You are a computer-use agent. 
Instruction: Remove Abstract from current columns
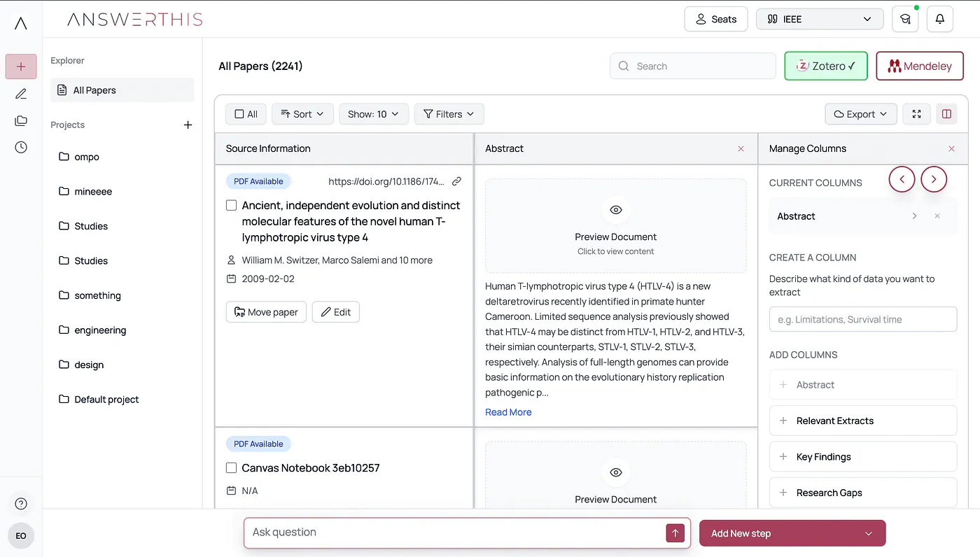tap(937, 216)
